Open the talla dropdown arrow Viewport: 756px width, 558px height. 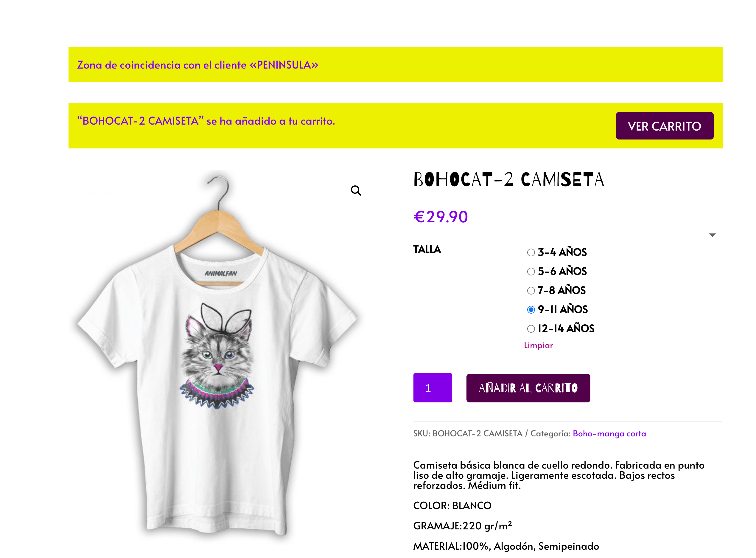(x=712, y=235)
